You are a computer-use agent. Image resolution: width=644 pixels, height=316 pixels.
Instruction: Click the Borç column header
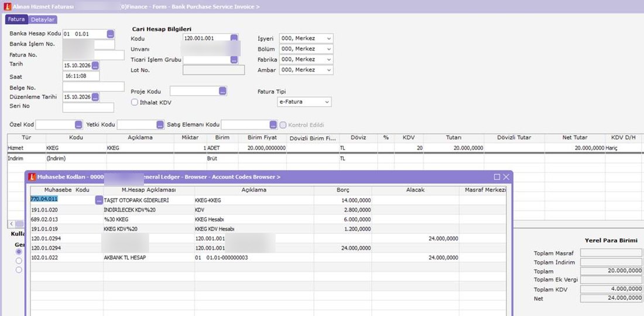click(342, 190)
